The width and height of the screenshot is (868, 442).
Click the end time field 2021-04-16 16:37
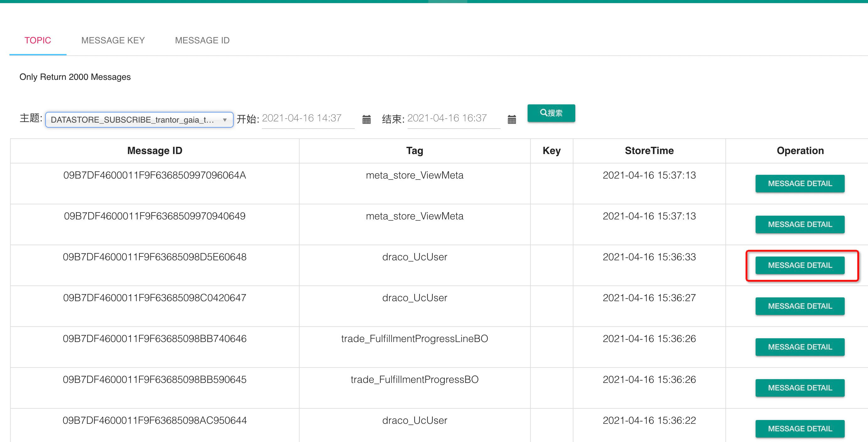click(x=453, y=119)
